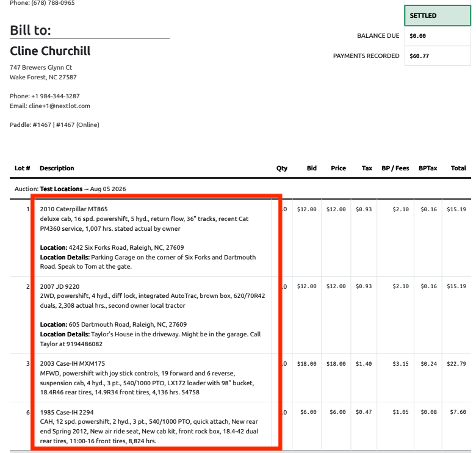Click the Parking Garage location details text

[148, 262]
